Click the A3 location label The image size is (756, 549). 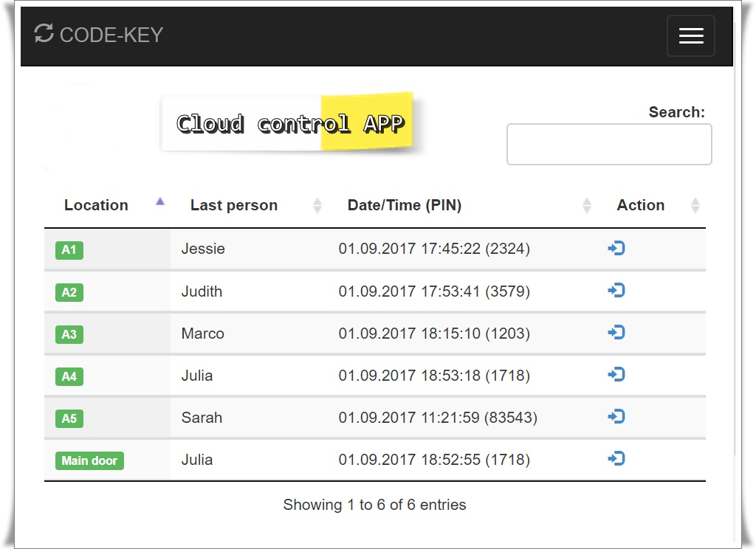(69, 334)
